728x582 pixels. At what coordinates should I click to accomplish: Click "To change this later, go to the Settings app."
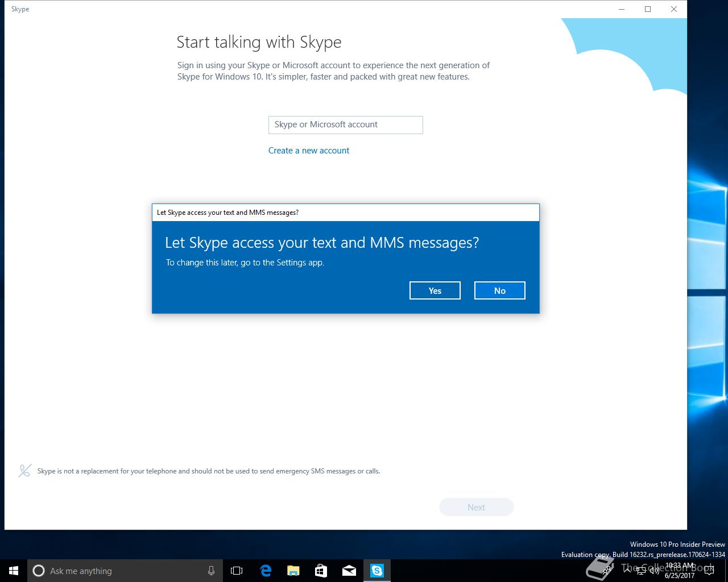[x=245, y=263]
